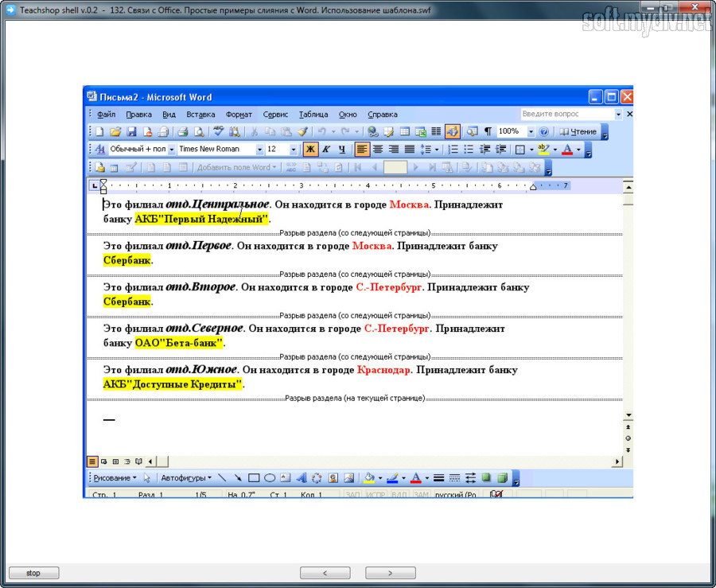The image size is (716, 588).
Task: Insert a text box from Drawing toolbar
Action: point(286,478)
